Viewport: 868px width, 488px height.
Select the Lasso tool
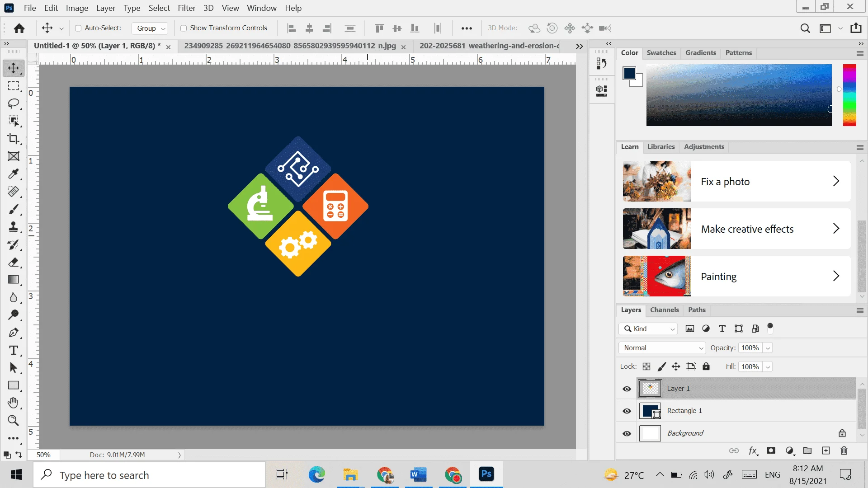pos(14,103)
